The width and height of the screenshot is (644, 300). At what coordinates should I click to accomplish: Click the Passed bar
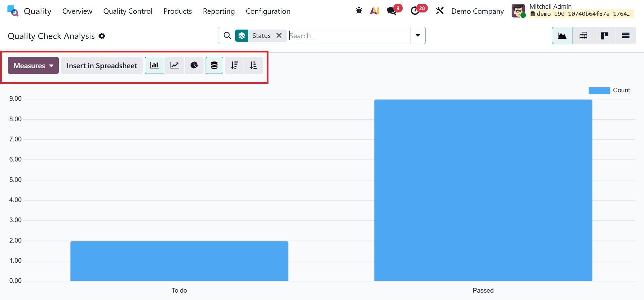pyautogui.click(x=483, y=190)
